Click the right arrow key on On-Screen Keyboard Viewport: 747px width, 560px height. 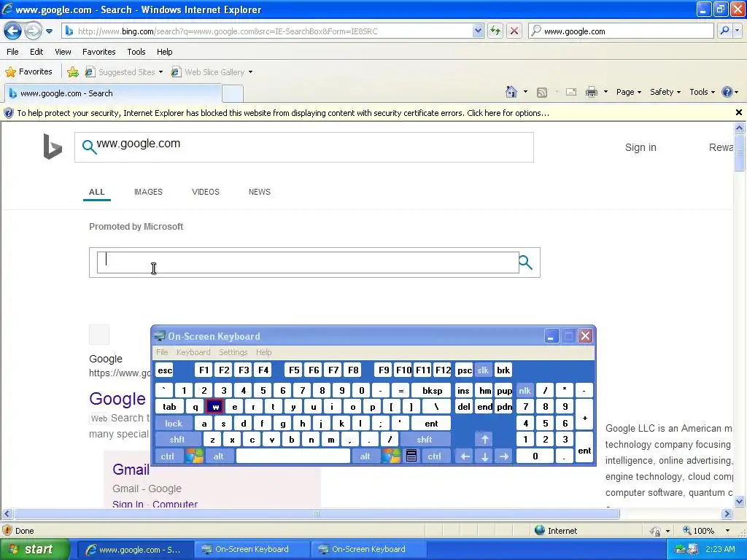click(x=504, y=456)
